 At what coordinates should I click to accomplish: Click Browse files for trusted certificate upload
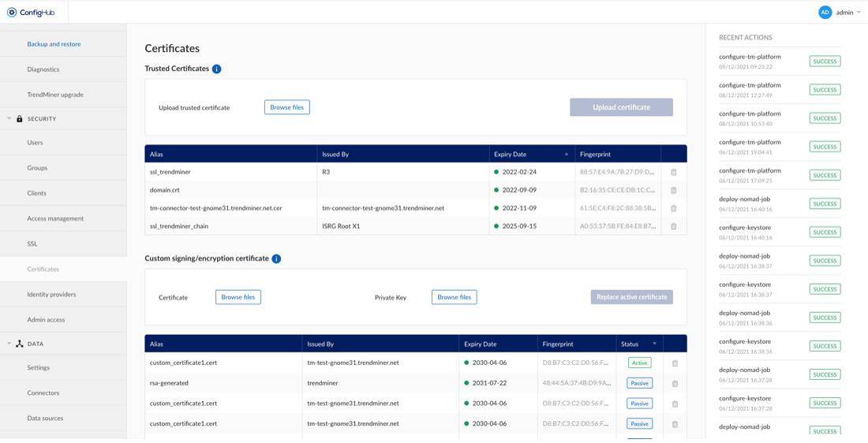tap(286, 107)
